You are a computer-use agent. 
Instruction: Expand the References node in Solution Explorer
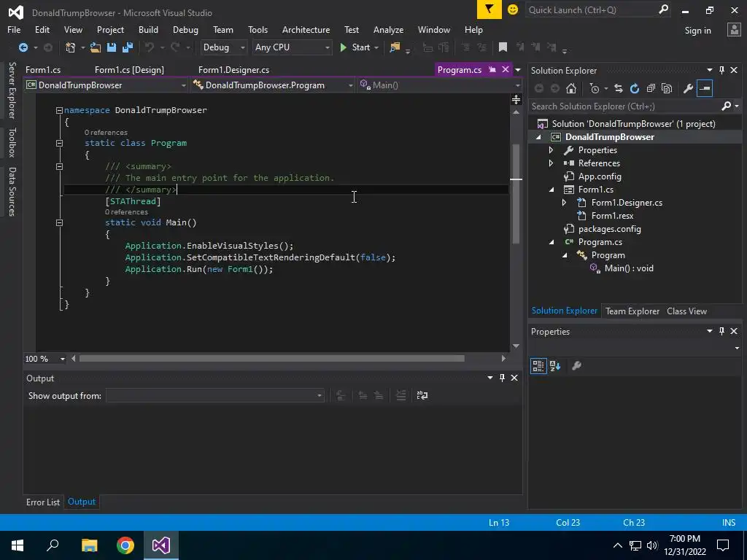coord(551,163)
